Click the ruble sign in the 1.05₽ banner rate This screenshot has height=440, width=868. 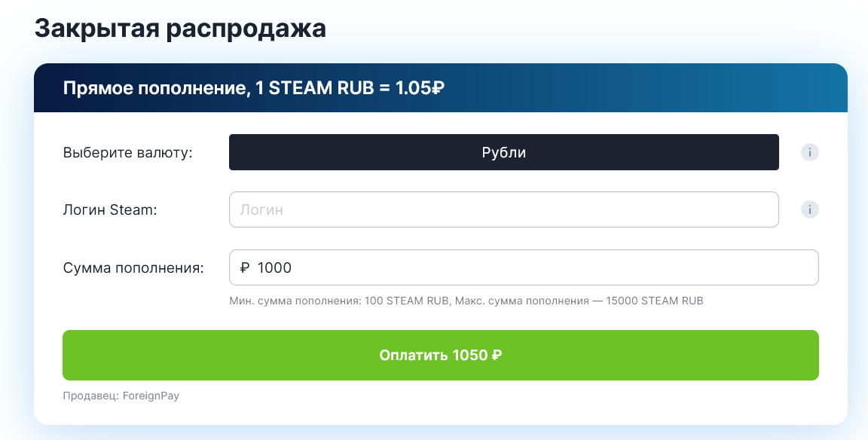click(438, 89)
